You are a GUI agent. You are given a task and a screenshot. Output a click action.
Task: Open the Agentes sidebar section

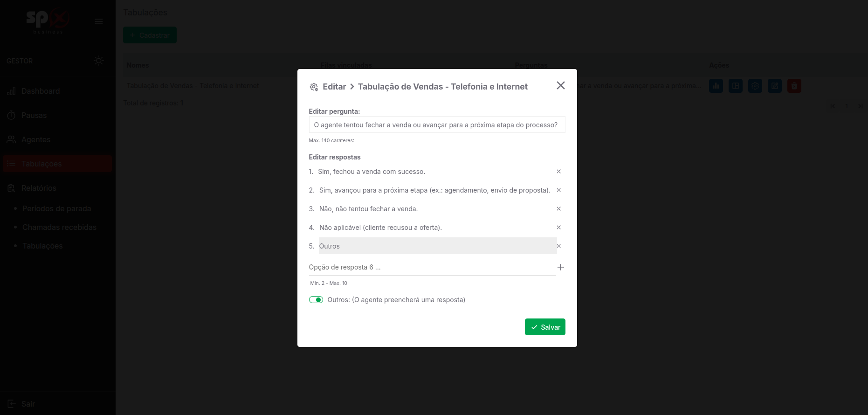(x=36, y=140)
